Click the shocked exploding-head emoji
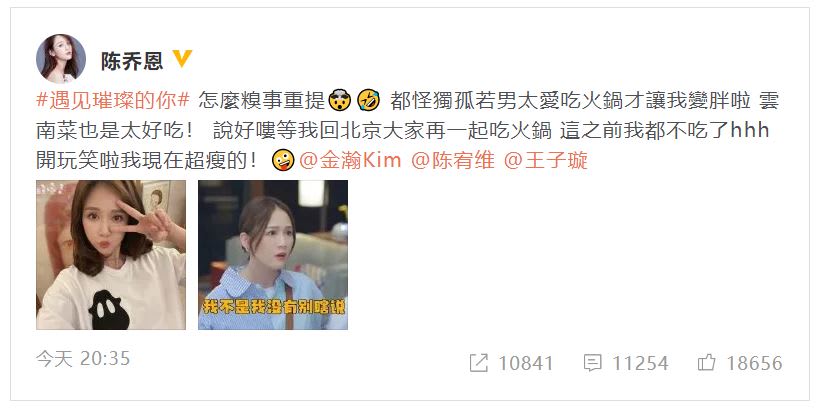818x408 pixels. click(340, 101)
